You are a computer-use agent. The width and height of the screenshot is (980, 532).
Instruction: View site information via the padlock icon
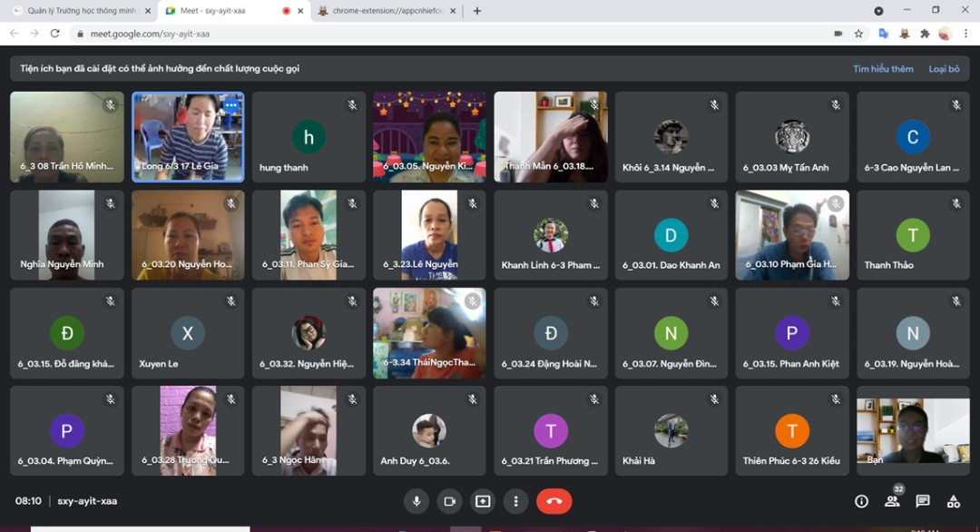tap(80, 34)
